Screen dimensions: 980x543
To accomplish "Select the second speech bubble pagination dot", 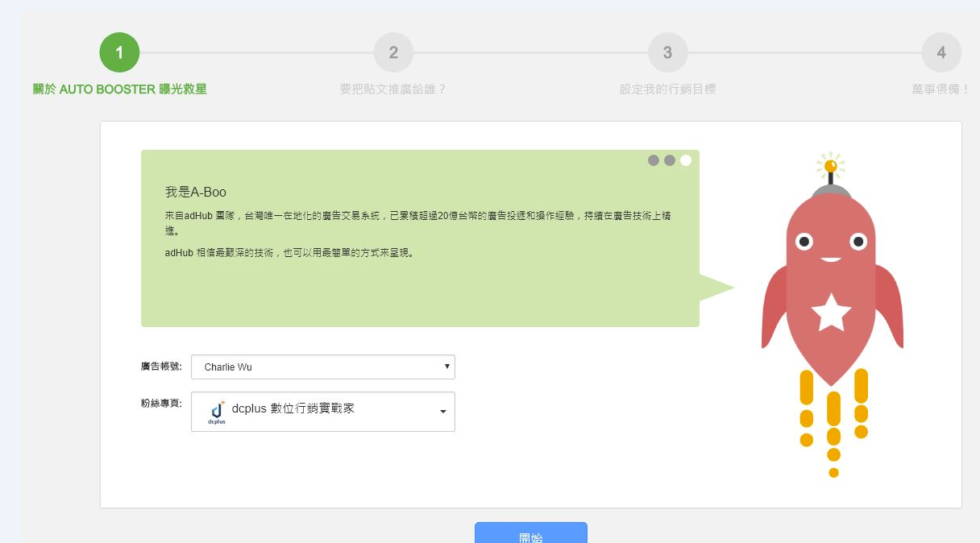I will 670,160.
